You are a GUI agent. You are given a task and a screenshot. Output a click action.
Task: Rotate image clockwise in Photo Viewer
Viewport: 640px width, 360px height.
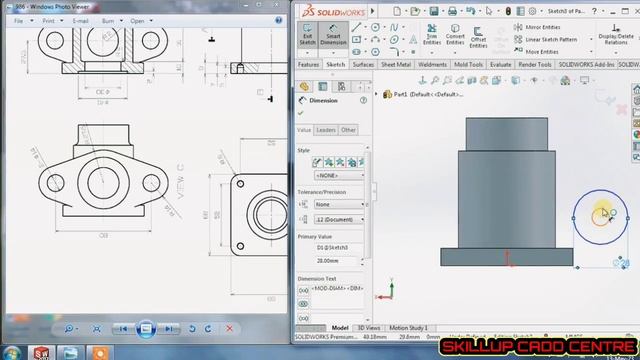click(208, 329)
